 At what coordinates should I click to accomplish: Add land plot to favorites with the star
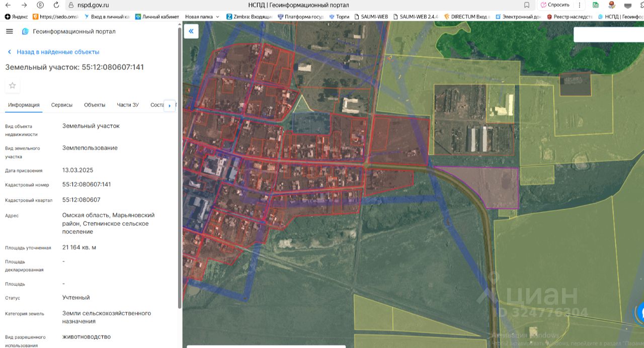click(13, 85)
